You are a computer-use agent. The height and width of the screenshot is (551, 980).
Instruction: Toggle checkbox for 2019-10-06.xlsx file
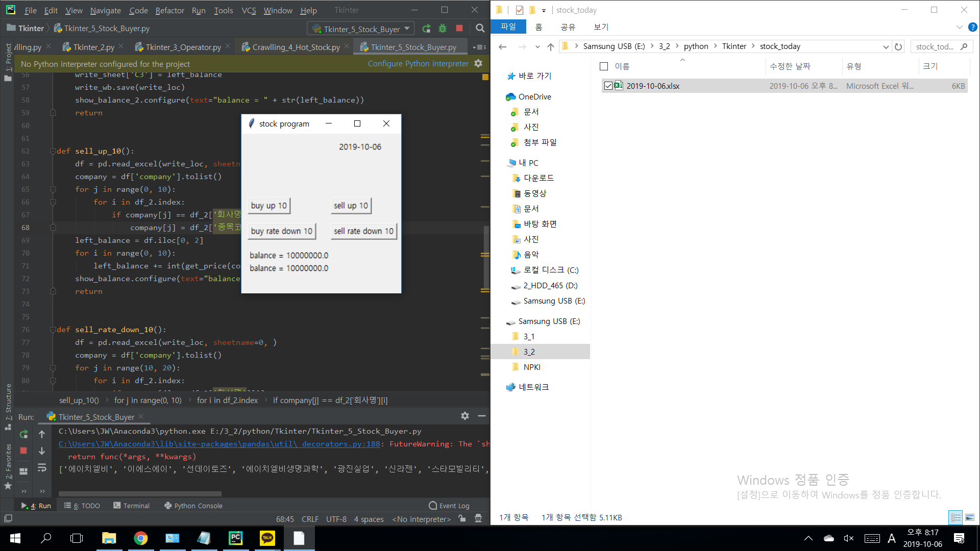pyautogui.click(x=608, y=86)
